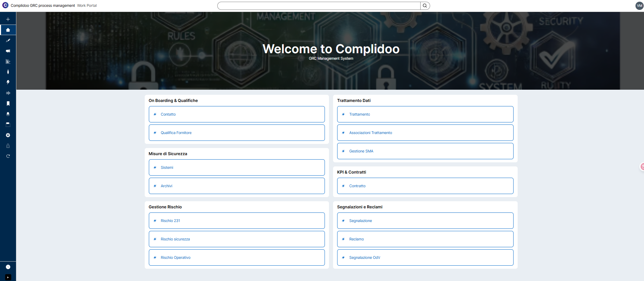The image size is (644, 281).
Task: Click inside the top search field
Action: (319, 6)
